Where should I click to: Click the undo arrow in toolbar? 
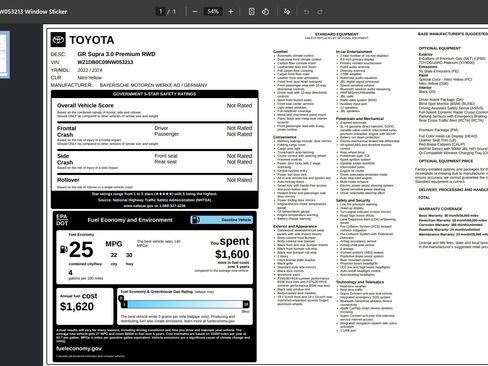pos(306,12)
